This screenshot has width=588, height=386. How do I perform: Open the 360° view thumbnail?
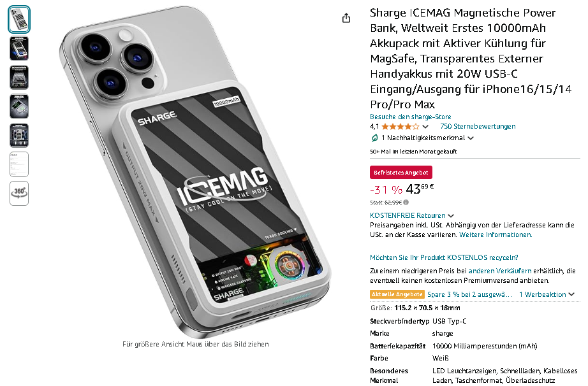click(19, 193)
